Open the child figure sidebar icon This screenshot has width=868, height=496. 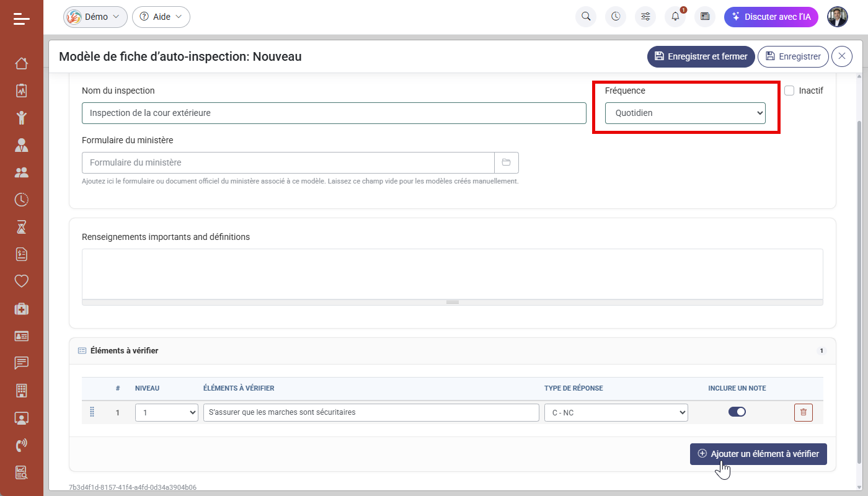22,118
